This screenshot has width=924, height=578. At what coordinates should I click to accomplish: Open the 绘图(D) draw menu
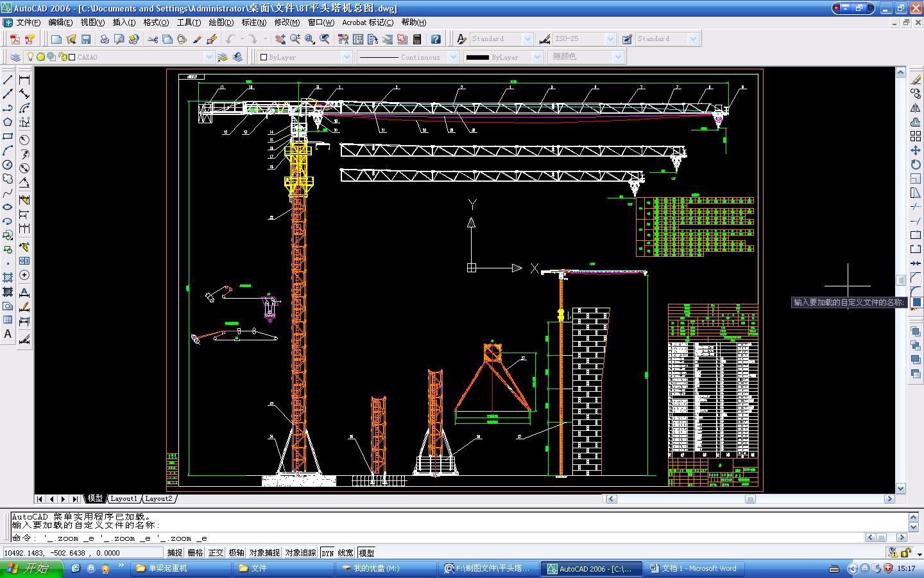click(221, 22)
